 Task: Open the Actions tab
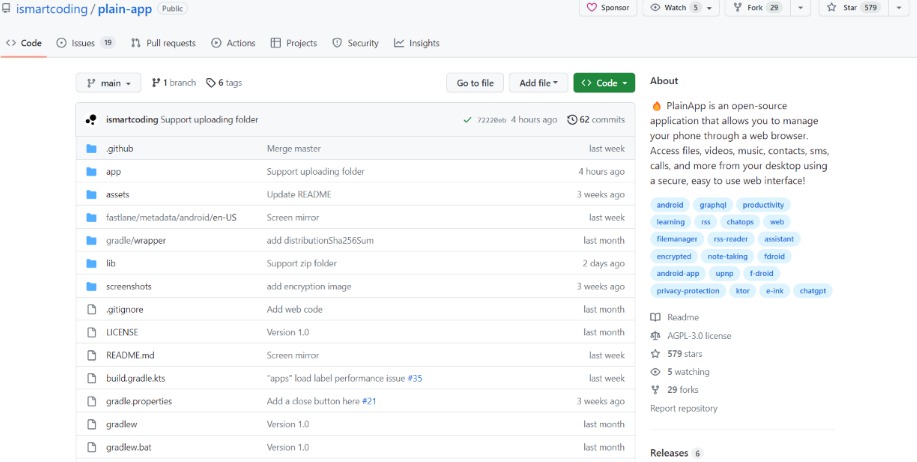[233, 43]
